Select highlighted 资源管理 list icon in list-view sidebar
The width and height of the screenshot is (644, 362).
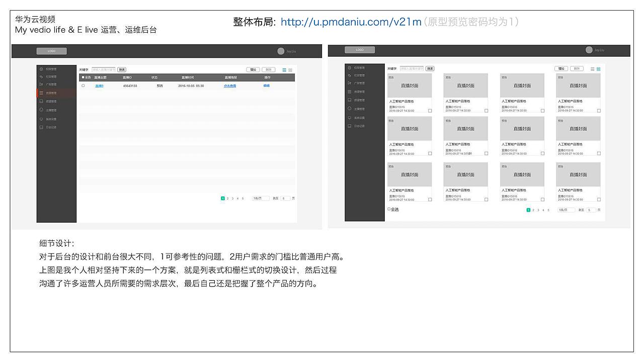[41, 93]
